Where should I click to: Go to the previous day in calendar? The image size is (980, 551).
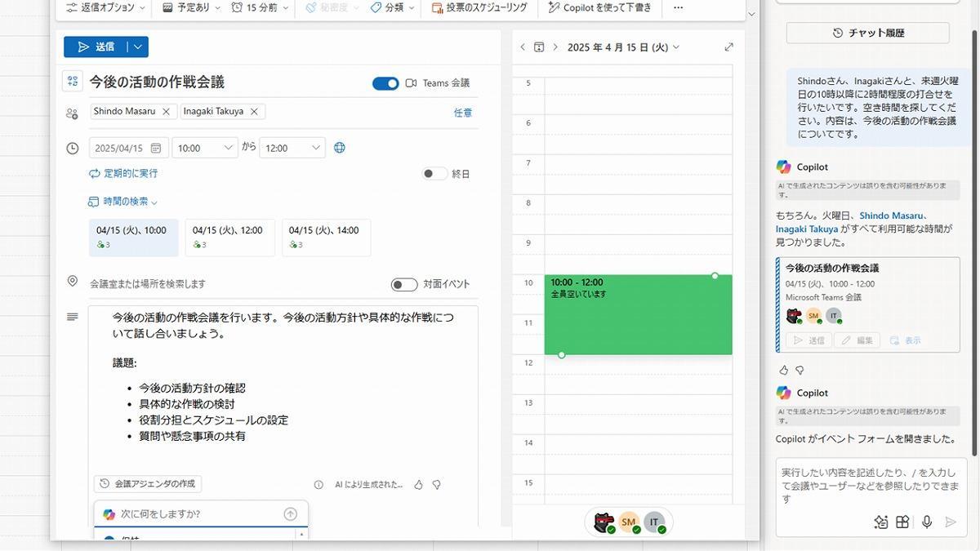pyautogui.click(x=523, y=47)
